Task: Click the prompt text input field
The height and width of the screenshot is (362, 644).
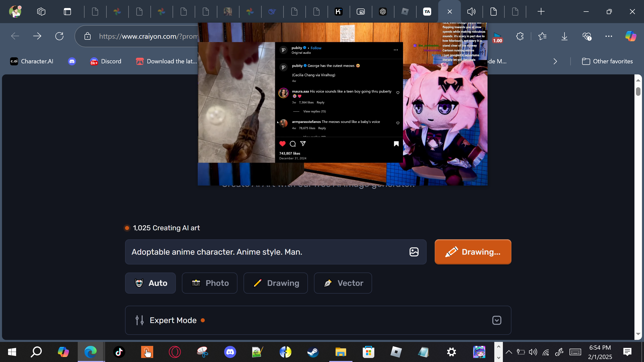Action: point(267,252)
